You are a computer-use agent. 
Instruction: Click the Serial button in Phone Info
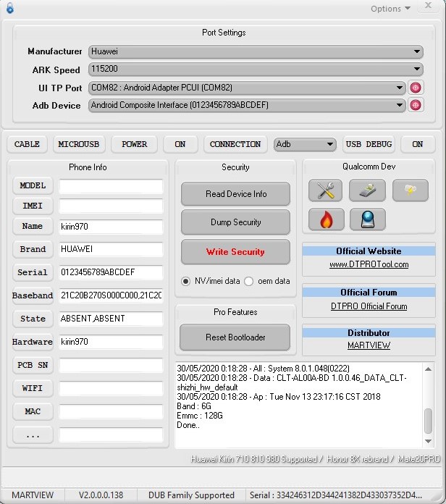[x=33, y=272]
